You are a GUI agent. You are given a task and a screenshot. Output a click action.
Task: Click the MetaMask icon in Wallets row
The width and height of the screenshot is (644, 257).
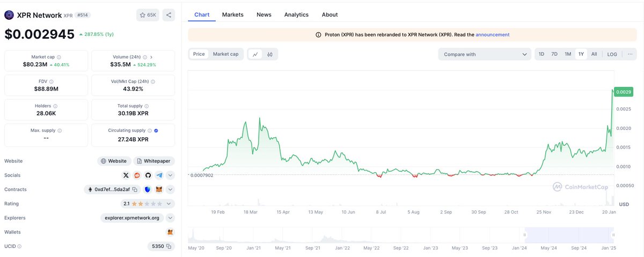pos(171,232)
